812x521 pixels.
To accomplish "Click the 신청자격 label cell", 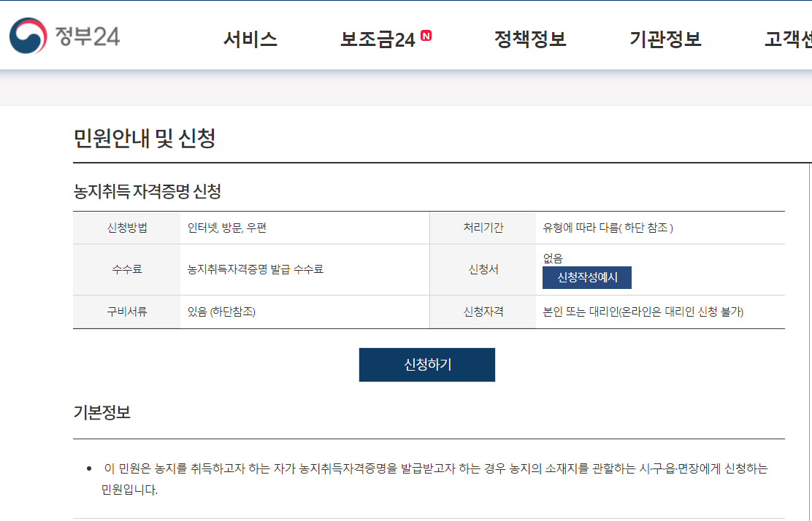I will (483, 312).
